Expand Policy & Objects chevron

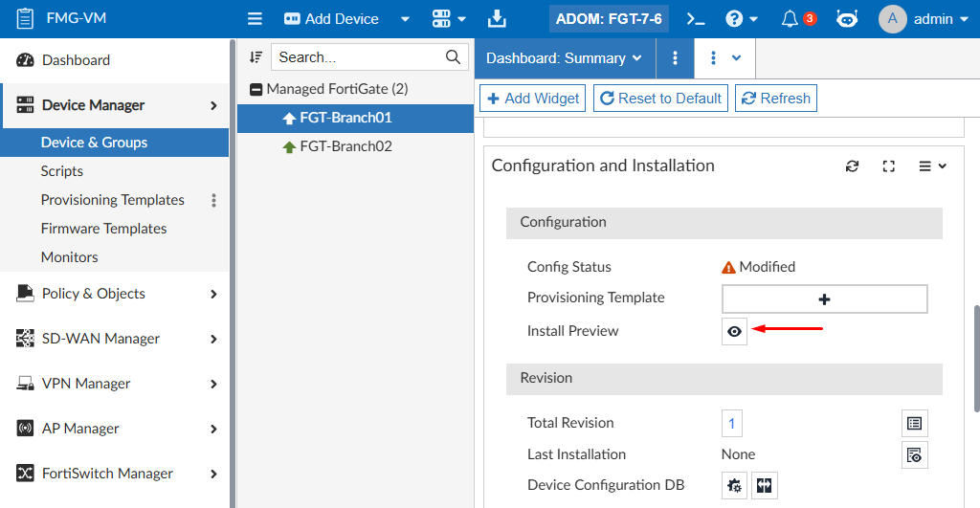[213, 295]
